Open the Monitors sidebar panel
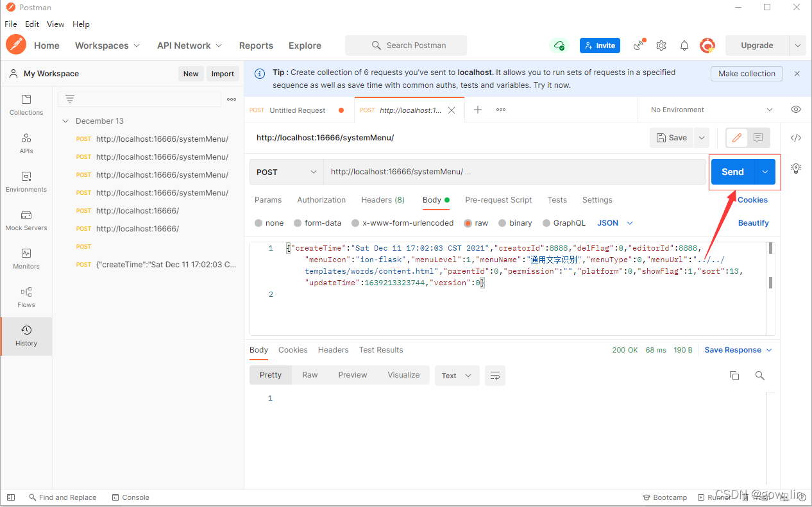 tap(26, 259)
